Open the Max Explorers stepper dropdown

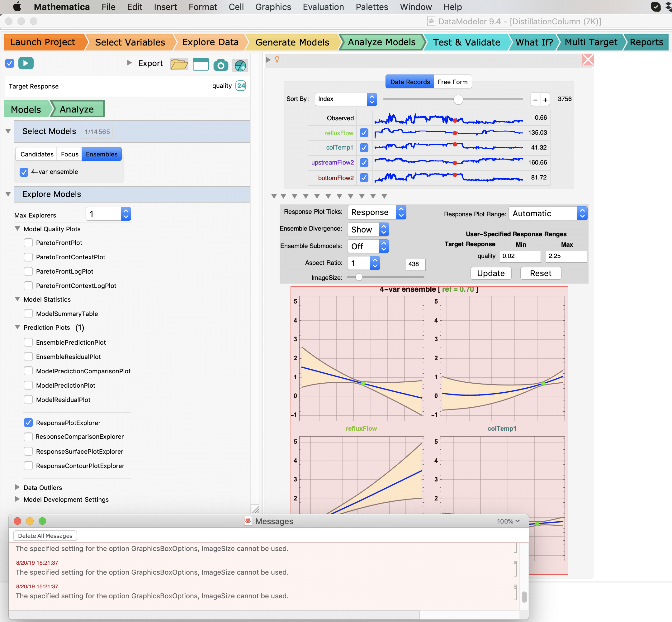[108, 214]
